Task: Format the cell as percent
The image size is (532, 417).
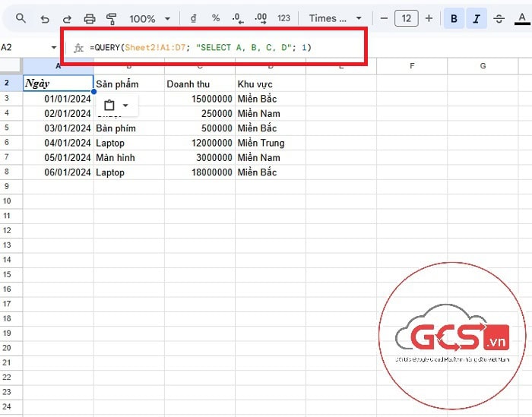Action: 216,18
